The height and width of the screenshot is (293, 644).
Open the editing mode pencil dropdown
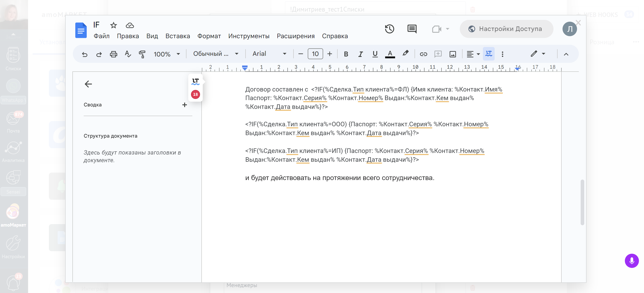[538, 54]
